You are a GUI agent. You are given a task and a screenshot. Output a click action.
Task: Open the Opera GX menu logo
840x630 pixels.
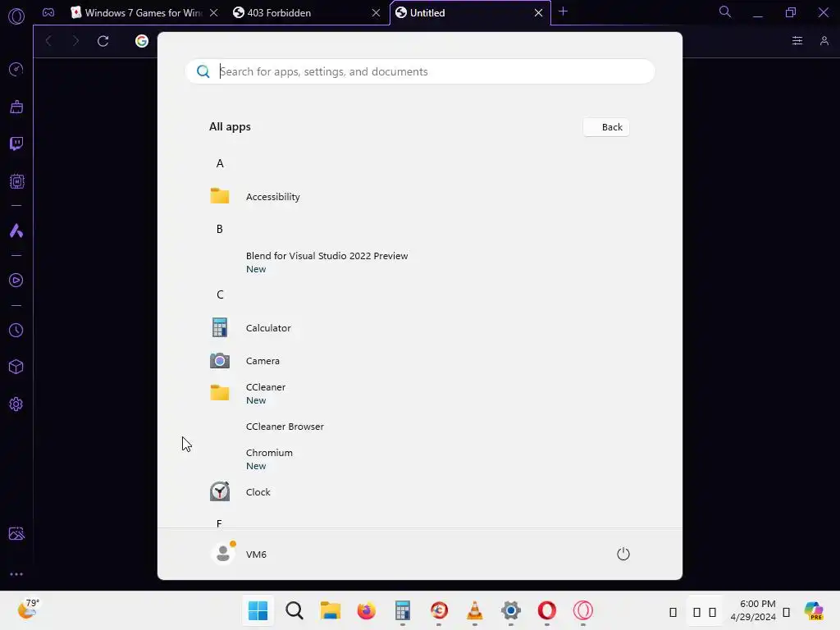click(x=16, y=16)
